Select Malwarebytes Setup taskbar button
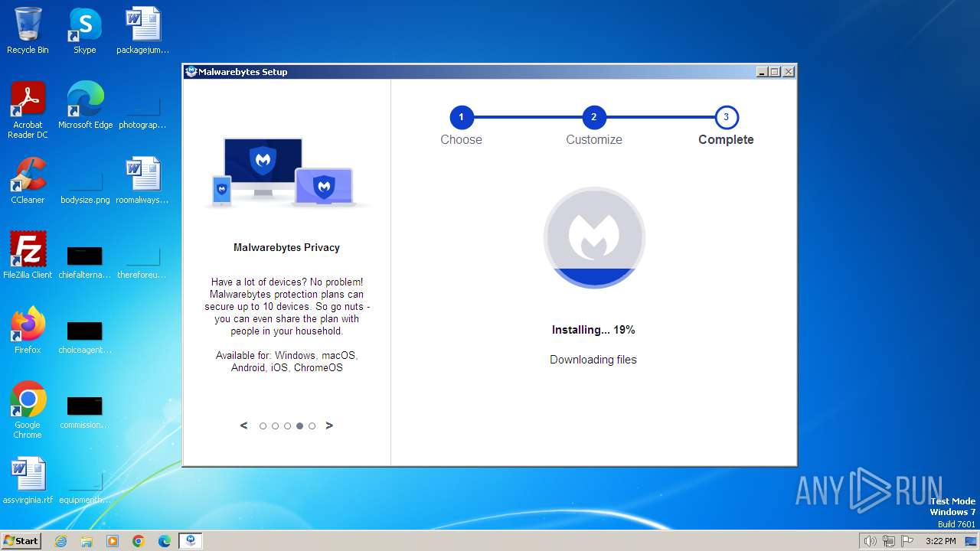 (191, 541)
